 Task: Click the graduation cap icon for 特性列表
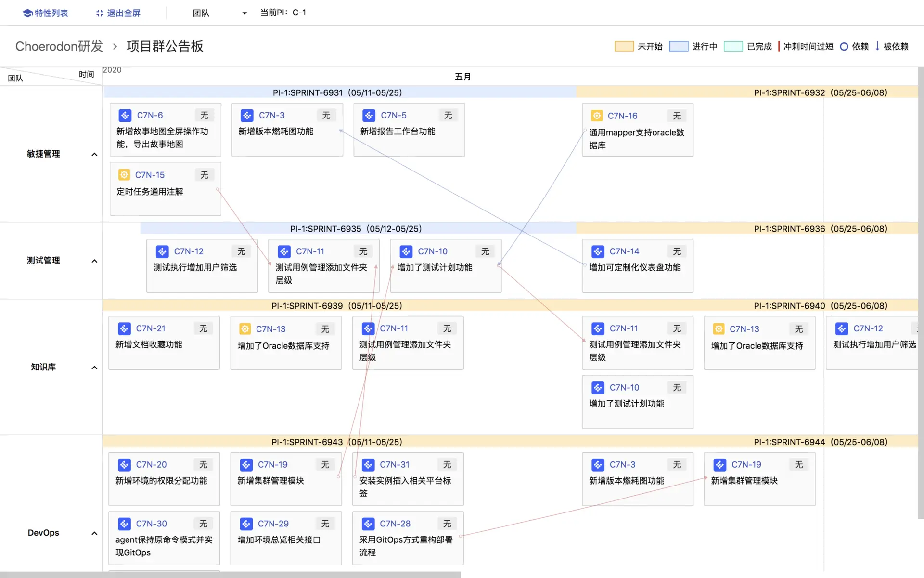[27, 13]
